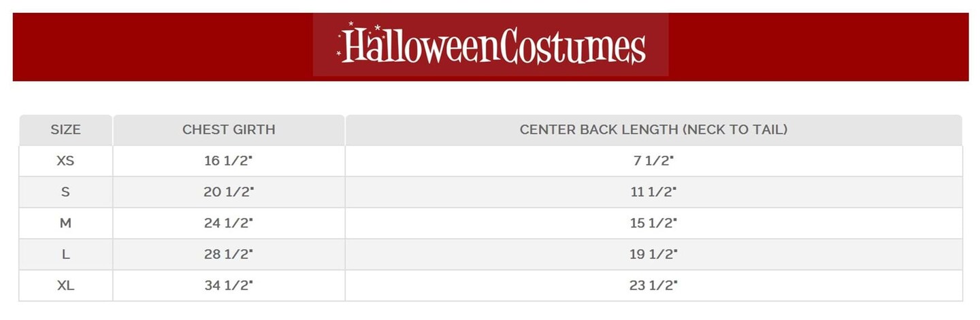The height and width of the screenshot is (320, 980).
Task: Select the 28 1/2" chest girth cell
Action: pos(229,255)
